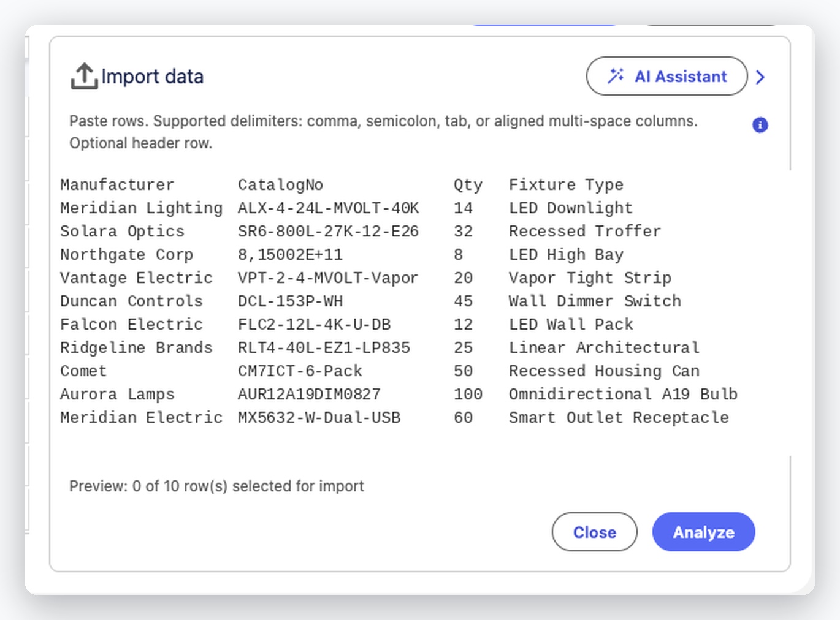The height and width of the screenshot is (620, 840).
Task: Click the Import data title
Action: [x=152, y=76]
